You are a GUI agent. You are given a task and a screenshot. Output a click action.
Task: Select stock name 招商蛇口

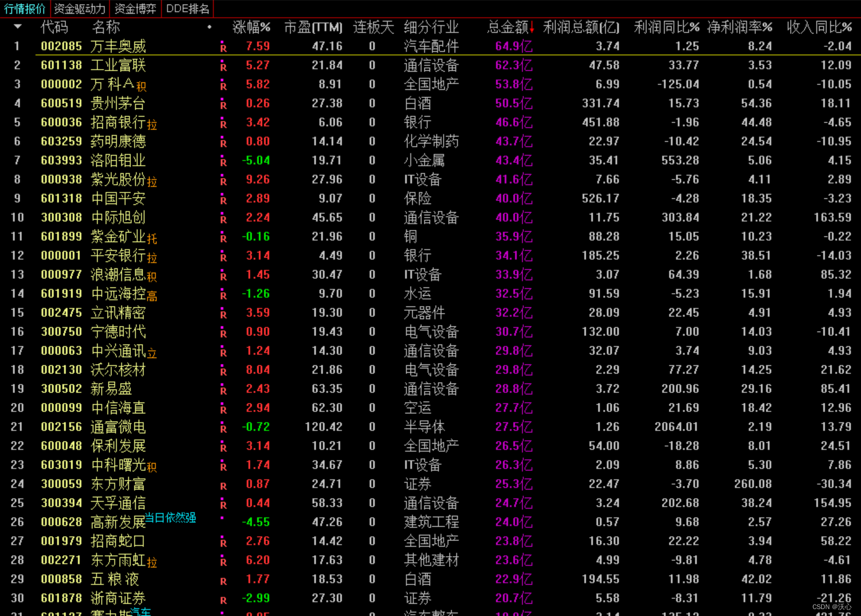point(118,541)
